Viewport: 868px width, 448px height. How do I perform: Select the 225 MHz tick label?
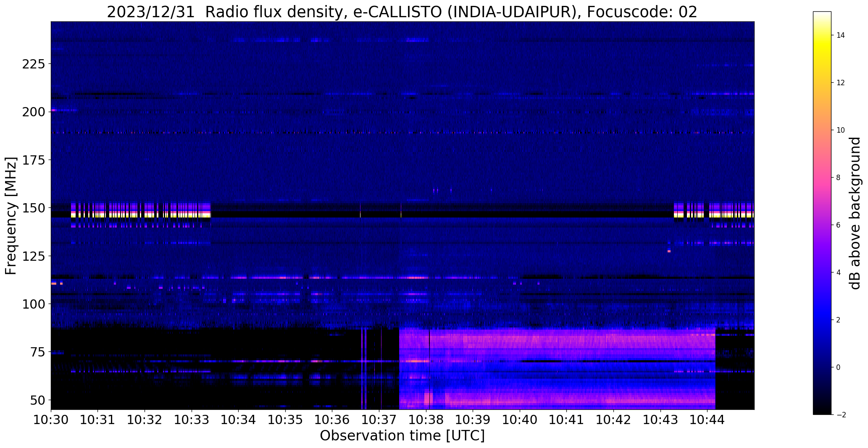(33, 64)
